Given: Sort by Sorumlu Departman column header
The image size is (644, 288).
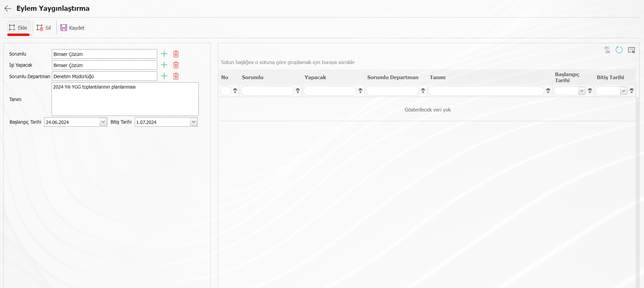Looking at the screenshot, I should click(393, 77).
